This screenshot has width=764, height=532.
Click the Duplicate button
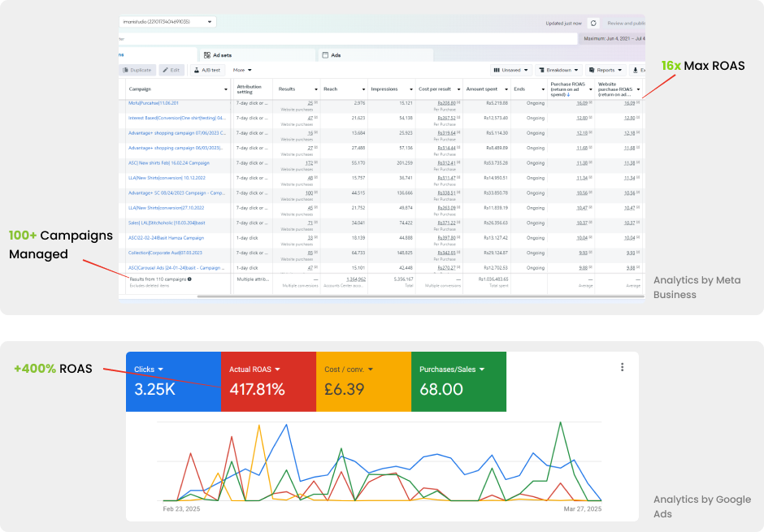tap(140, 71)
